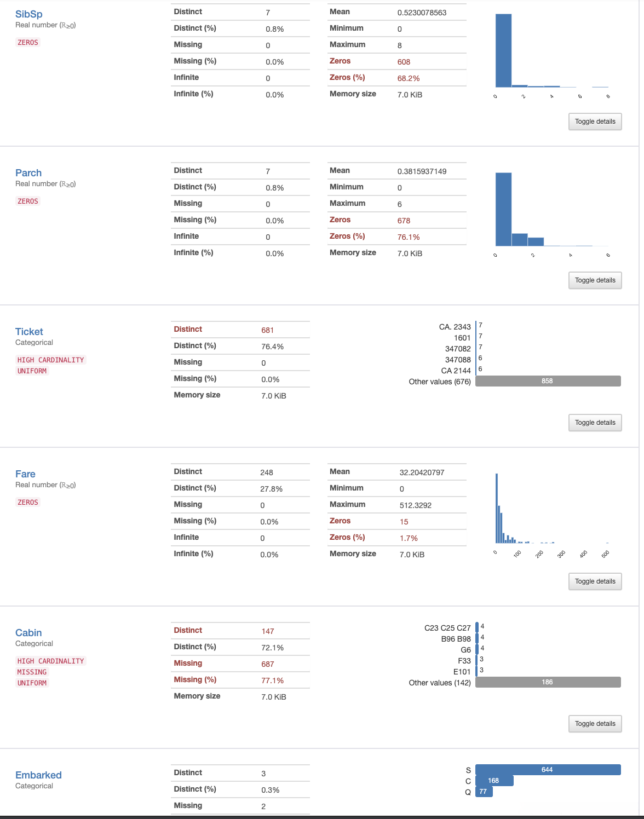Toggle details for the Cabin variable
This screenshot has height=819, width=644.
tap(595, 723)
